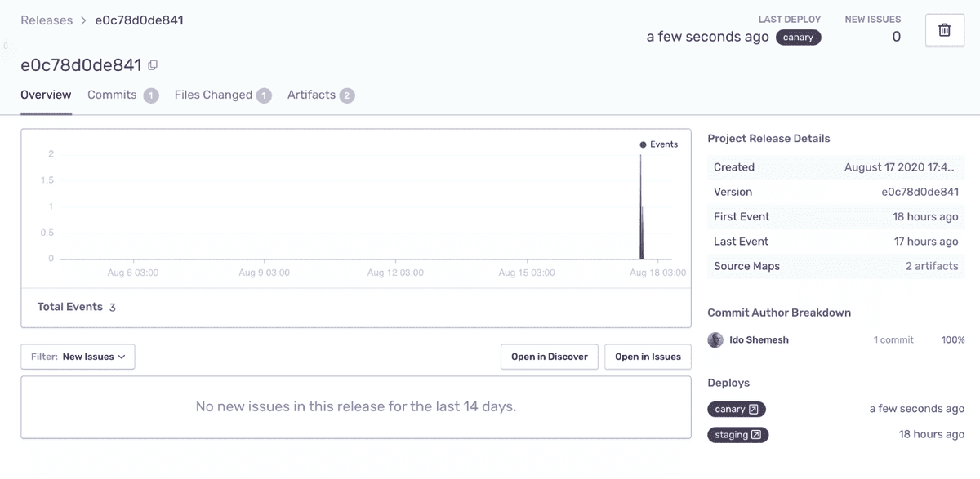Click the '2 artifacts' Source Maps value
Screen dimensions: 980x479
coord(932,266)
